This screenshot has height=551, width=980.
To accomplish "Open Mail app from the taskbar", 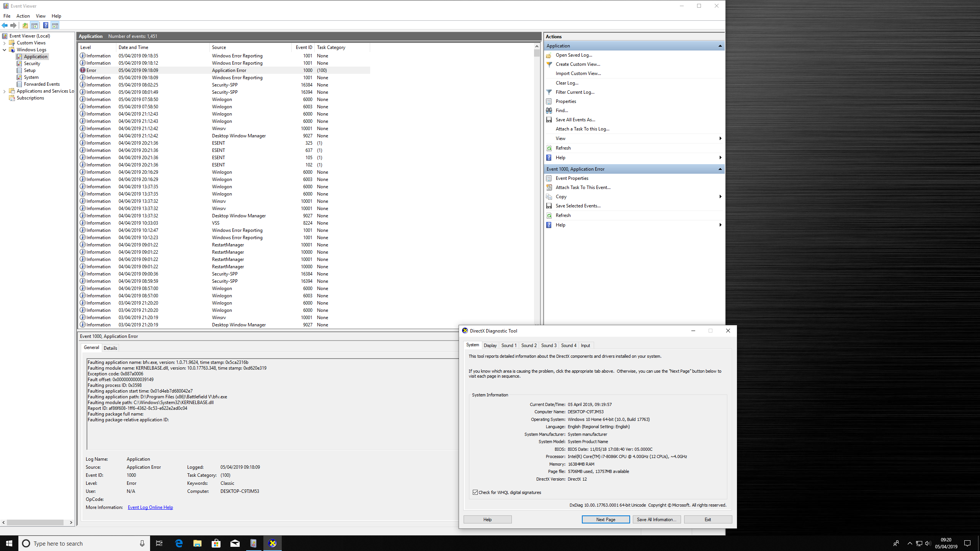I will click(235, 543).
